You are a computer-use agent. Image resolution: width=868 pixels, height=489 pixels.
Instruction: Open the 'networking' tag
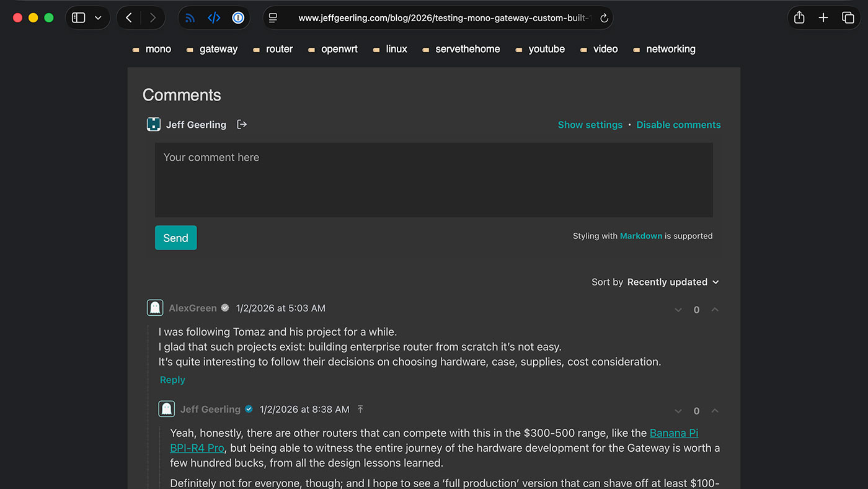pyautogui.click(x=670, y=49)
